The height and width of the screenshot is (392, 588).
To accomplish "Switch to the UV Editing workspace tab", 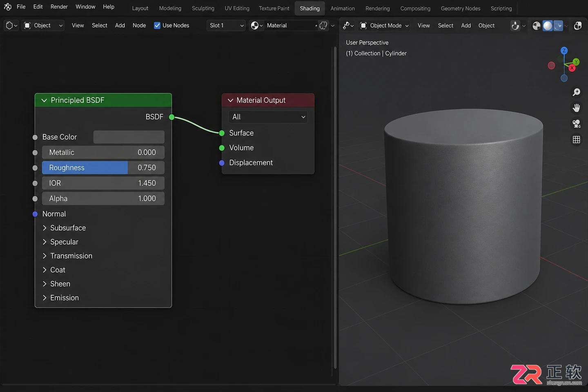I will pyautogui.click(x=237, y=8).
